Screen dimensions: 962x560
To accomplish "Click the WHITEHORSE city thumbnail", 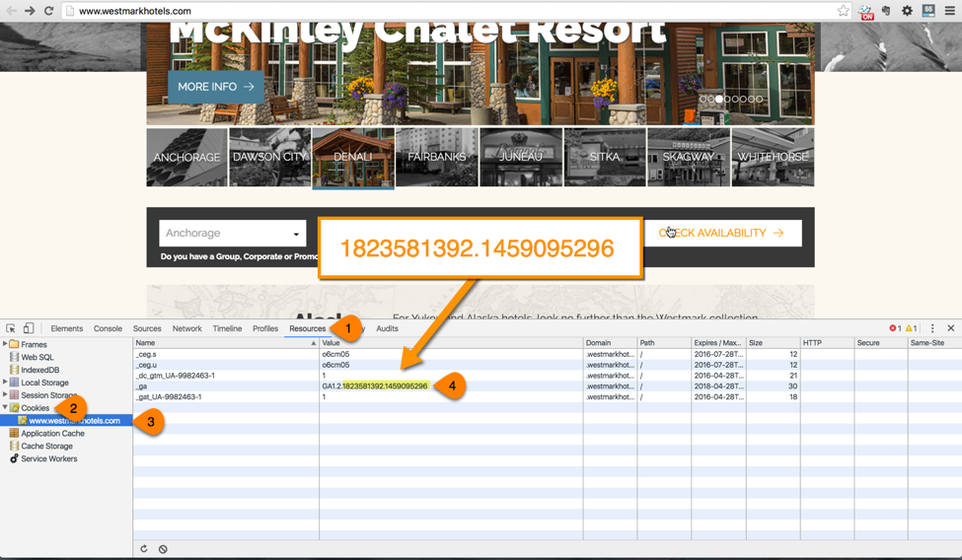I will coord(773,157).
